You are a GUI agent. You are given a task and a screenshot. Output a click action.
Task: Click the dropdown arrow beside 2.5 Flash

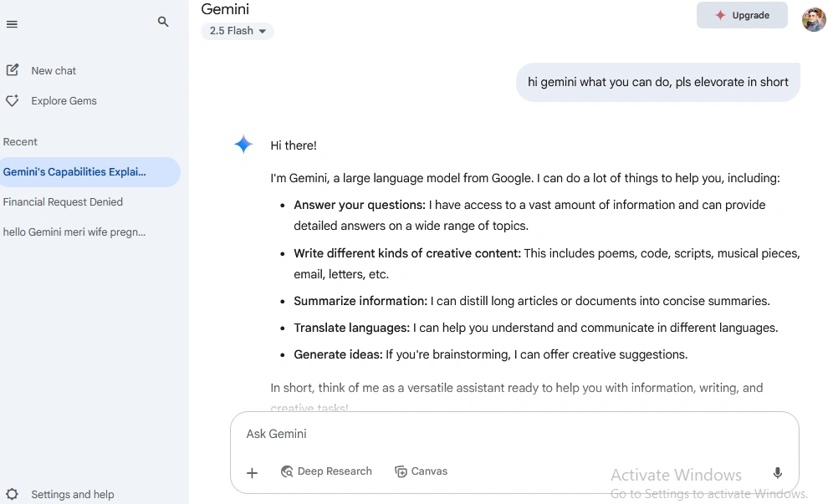pos(263,31)
